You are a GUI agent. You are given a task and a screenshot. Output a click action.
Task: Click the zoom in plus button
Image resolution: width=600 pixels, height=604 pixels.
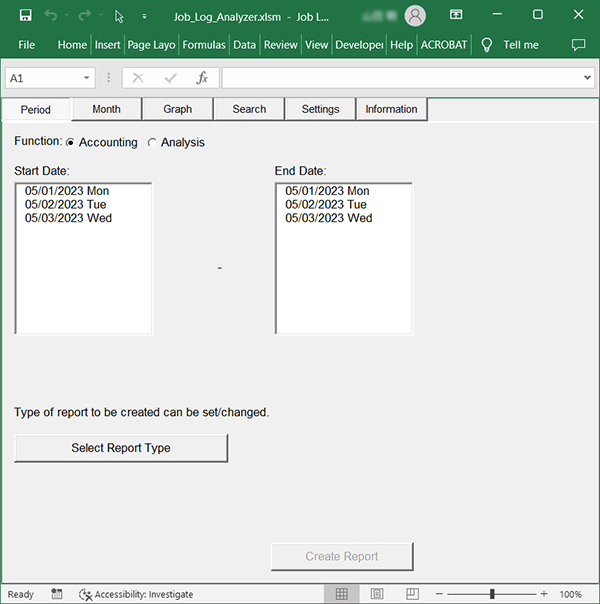click(x=544, y=594)
